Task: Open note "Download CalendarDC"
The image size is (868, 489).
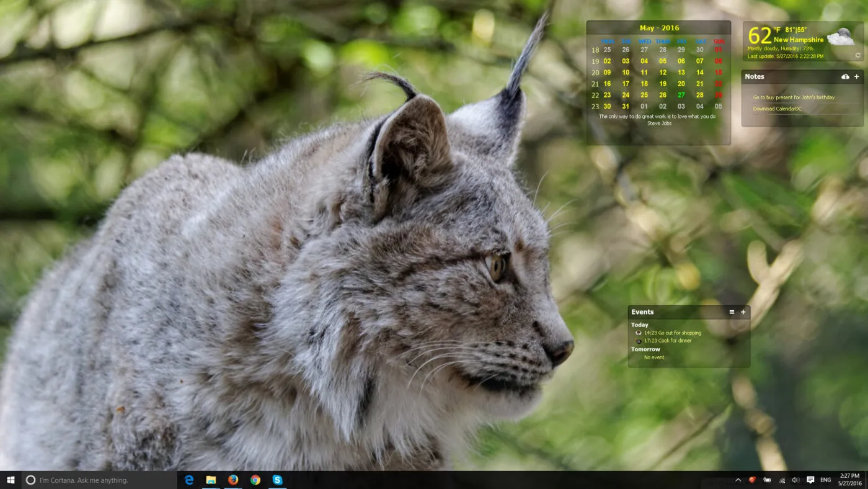Action: (x=777, y=109)
